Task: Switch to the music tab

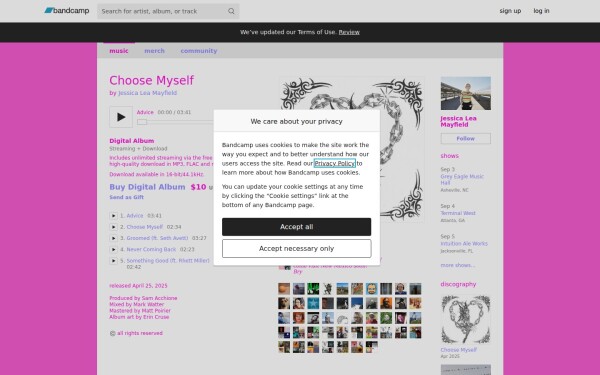Action: click(119, 51)
